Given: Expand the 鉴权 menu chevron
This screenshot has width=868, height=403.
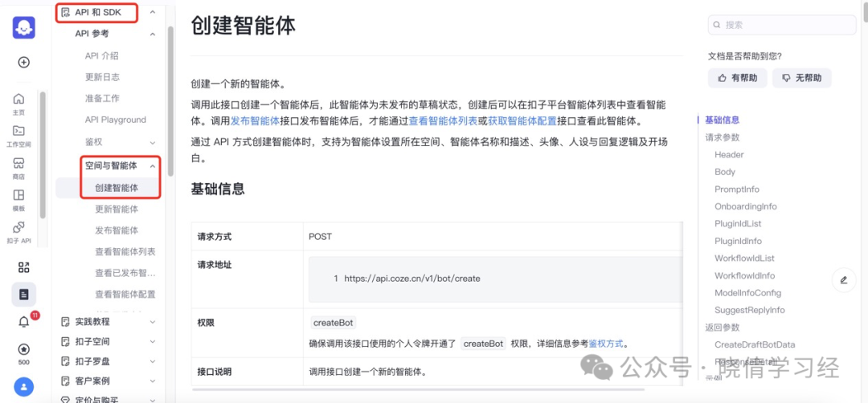Looking at the screenshot, I should (x=153, y=143).
